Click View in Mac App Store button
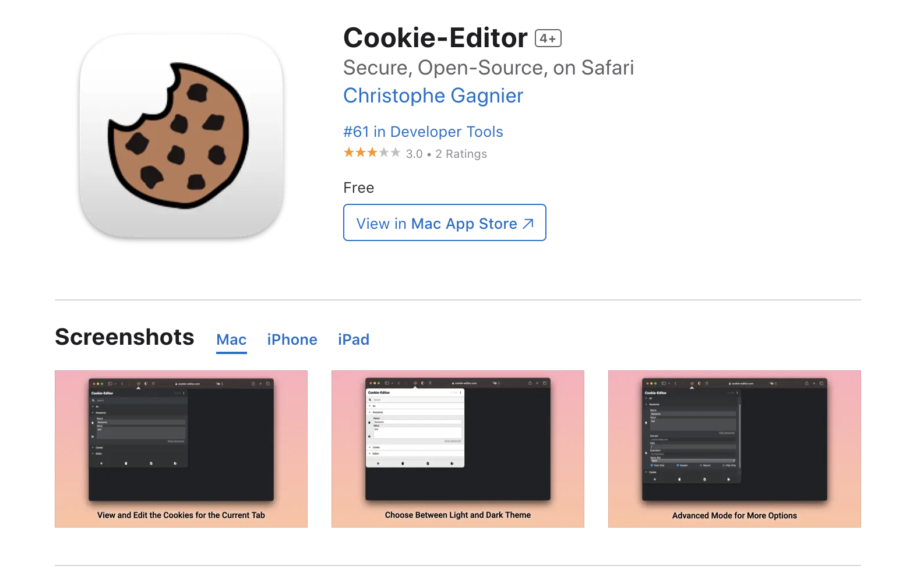924x587 pixels. (x=445, y=222)
